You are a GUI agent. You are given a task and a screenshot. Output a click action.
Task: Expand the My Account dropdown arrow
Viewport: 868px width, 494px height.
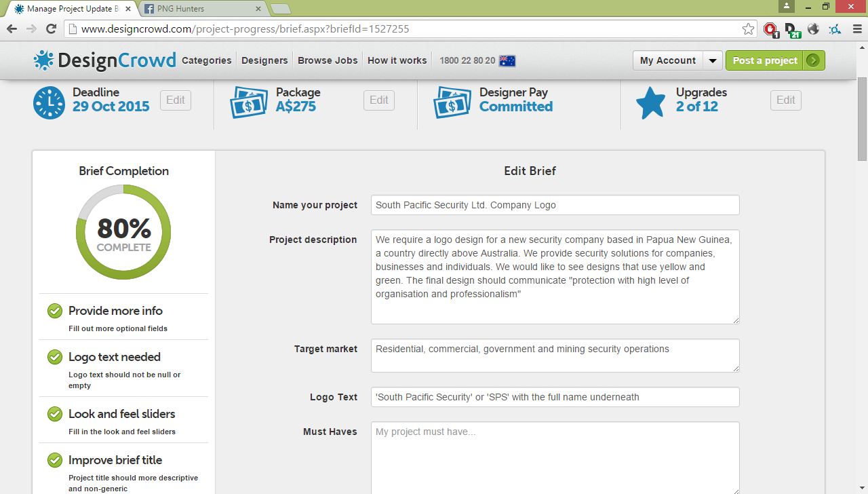coord(712,60)
